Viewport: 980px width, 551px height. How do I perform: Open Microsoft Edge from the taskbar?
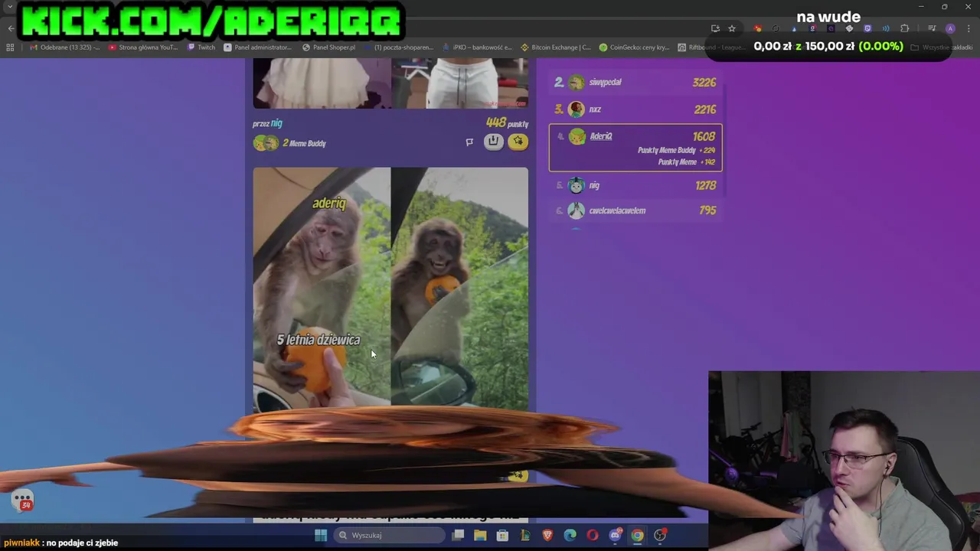pos(570,535)
